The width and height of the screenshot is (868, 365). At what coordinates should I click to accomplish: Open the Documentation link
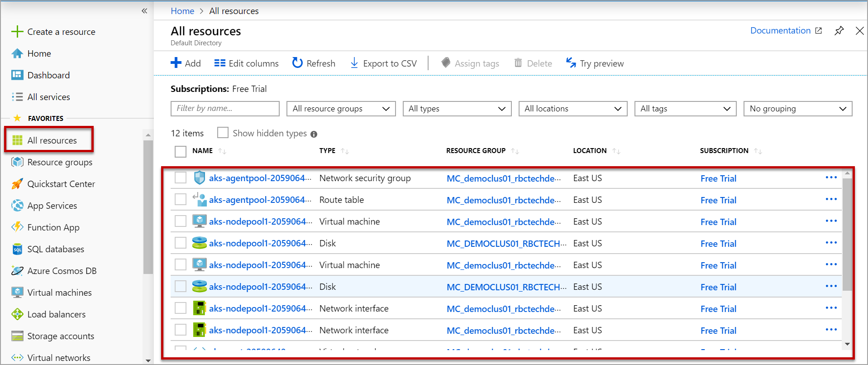tap(780, 30)
